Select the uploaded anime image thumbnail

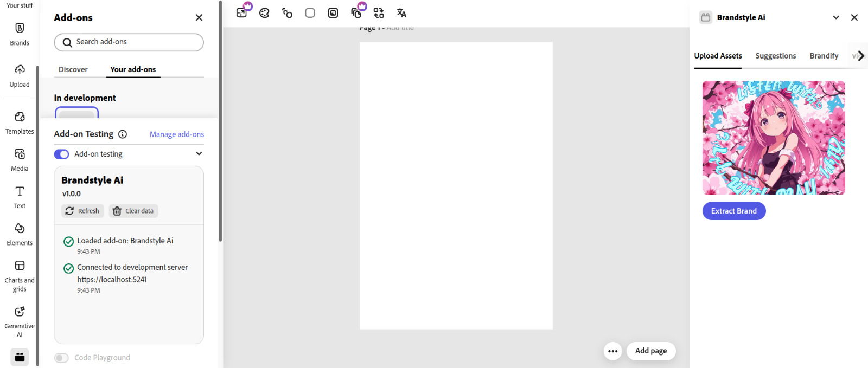point(774,138)
